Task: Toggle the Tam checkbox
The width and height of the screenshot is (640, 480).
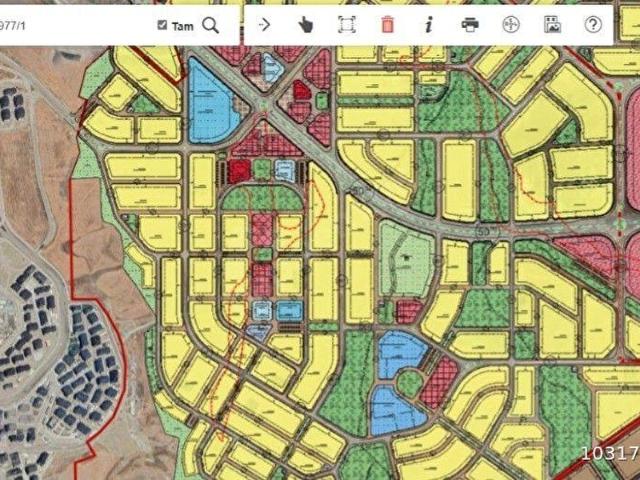Action: [163, 26]
